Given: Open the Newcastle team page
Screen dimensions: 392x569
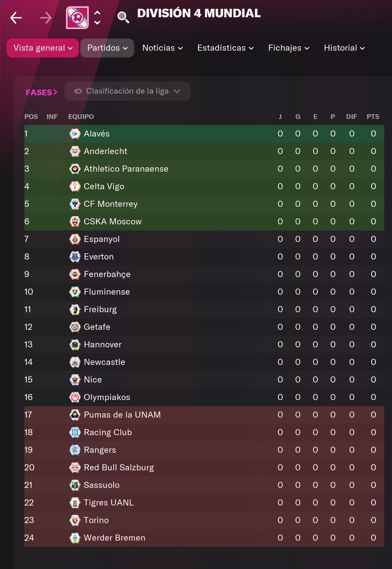Looking at the screenshot, I should tap(104, 362).
